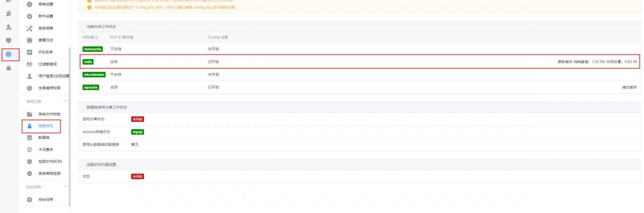Click the green opcache badge

[91, 87]
